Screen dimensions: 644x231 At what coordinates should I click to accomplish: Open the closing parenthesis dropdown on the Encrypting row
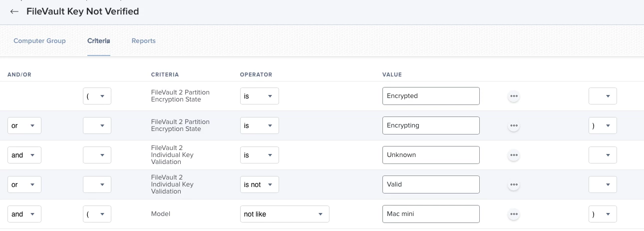click(603, 125)
